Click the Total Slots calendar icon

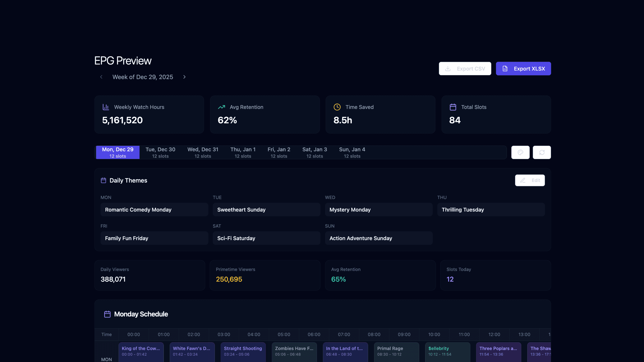point(453,107)
